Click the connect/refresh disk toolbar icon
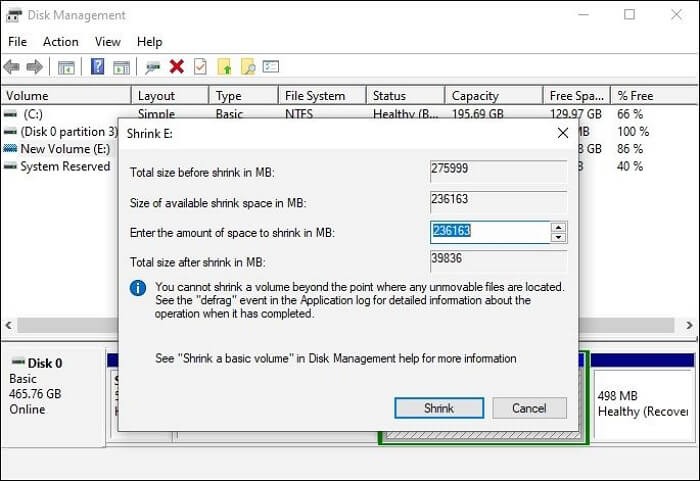700x481 pixels. click(153, 67)
